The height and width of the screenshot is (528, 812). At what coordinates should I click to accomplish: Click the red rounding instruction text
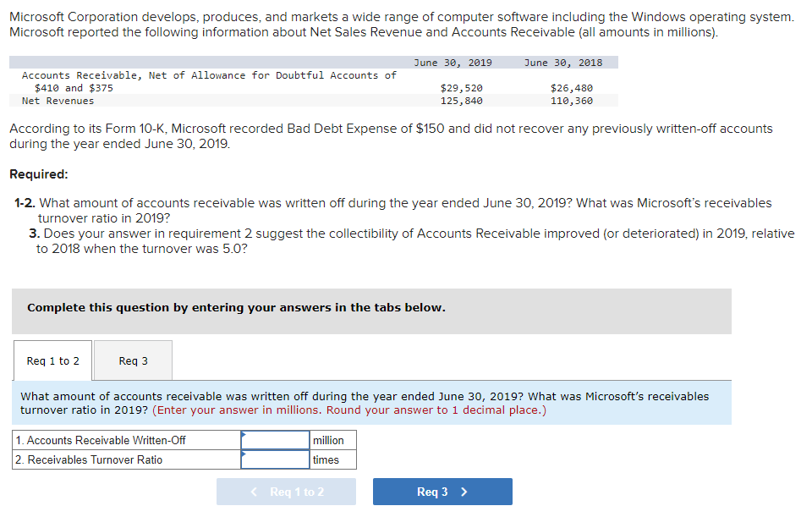349,410
